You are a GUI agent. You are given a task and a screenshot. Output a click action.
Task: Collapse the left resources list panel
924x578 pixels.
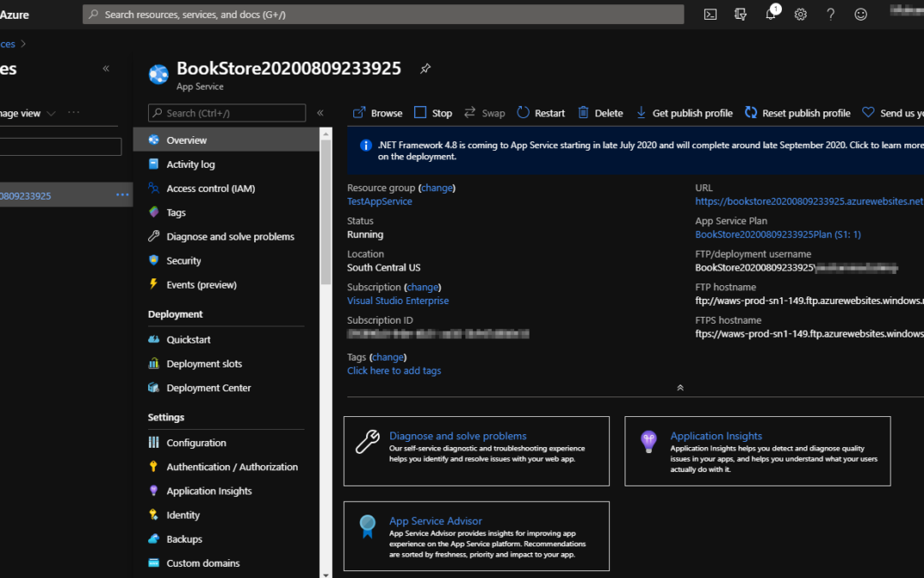pyautogui.click(x=106, y=69)
